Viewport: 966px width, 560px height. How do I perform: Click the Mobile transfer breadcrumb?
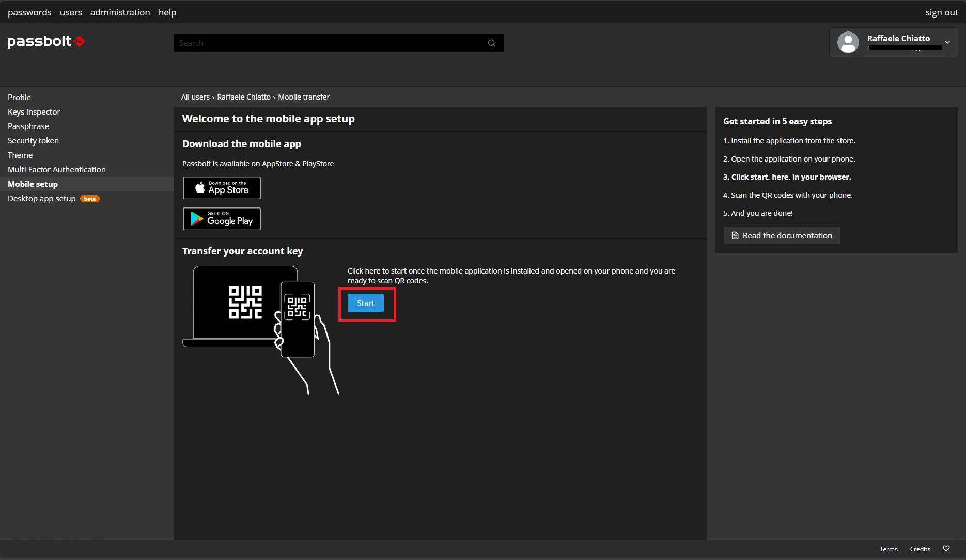click(x=304, y=97)
